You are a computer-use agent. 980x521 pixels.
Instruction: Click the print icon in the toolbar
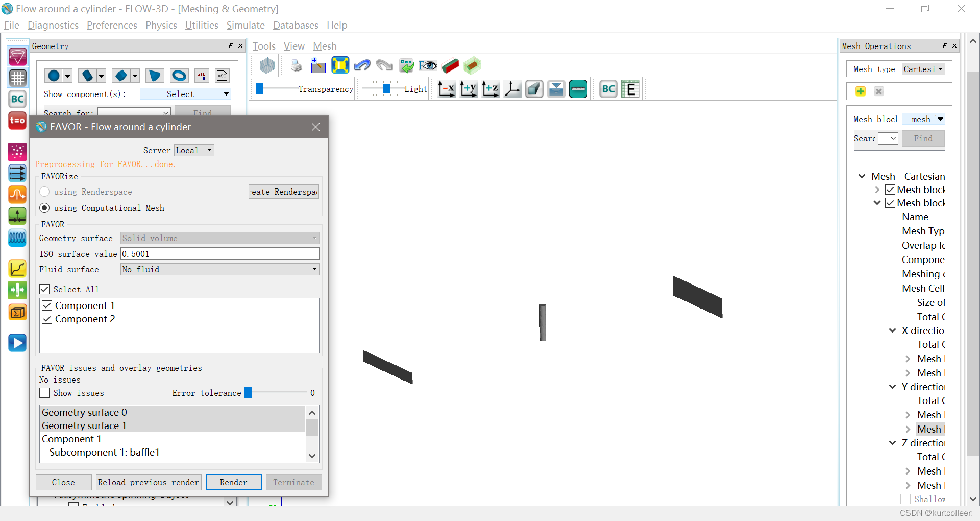(296, 65)
